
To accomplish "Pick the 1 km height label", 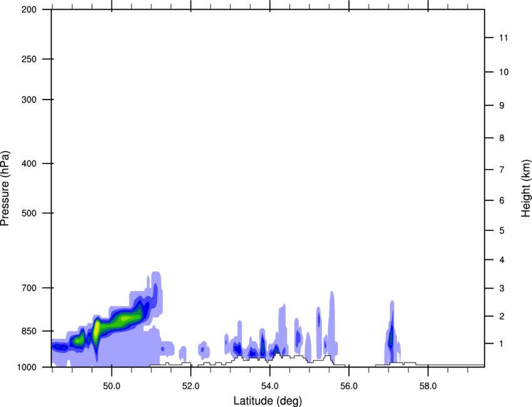I will (502, 344).
